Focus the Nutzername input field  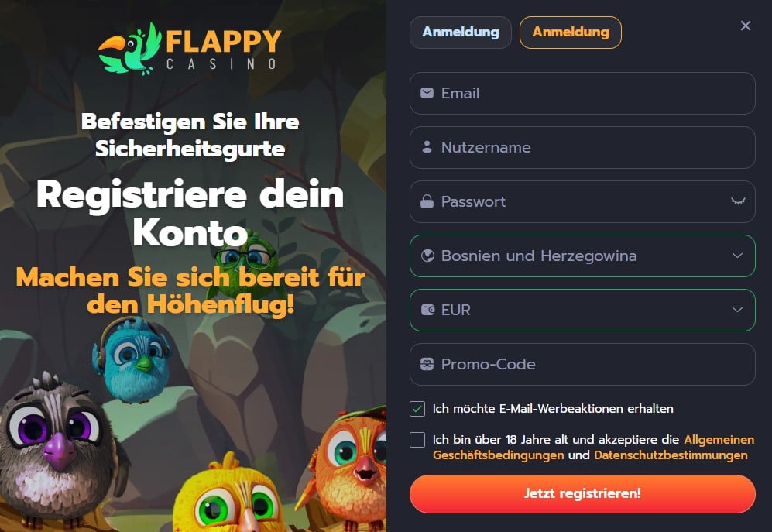pyautogui.click(x=582, y=147)
